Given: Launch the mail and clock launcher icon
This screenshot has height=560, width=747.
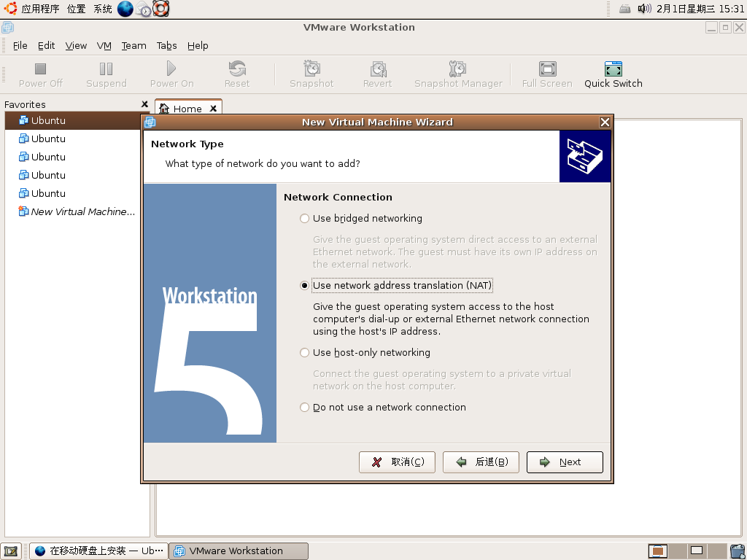Looking at the screenshot, I should click(x=144, y=9).
